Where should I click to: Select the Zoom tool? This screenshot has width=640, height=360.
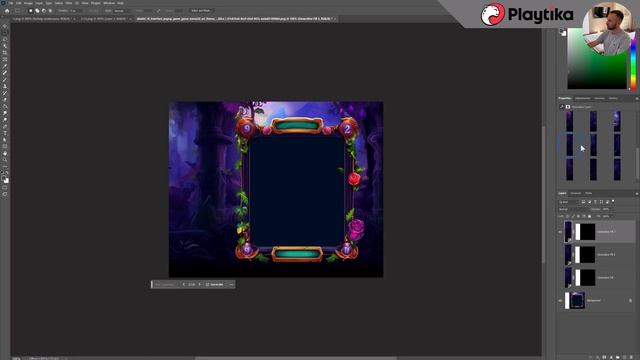pos(5,160)
